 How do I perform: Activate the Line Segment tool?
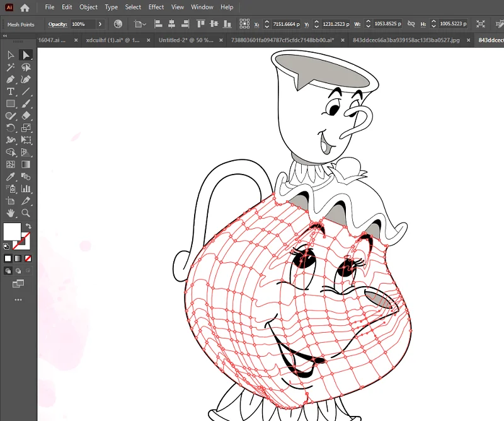(26, 91)
